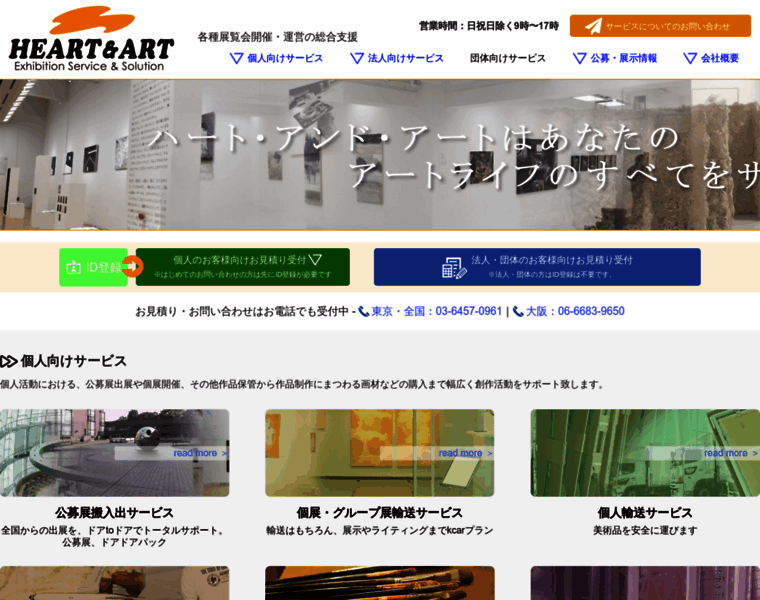
Task: Open the 団体向けサービス menu item
Action: [x=507, y=58]
